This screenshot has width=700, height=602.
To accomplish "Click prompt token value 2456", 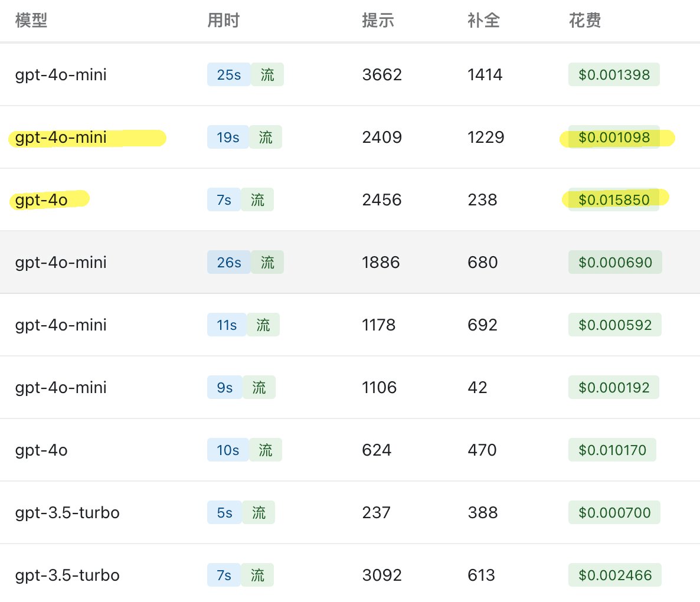I will tap(382, 199).
